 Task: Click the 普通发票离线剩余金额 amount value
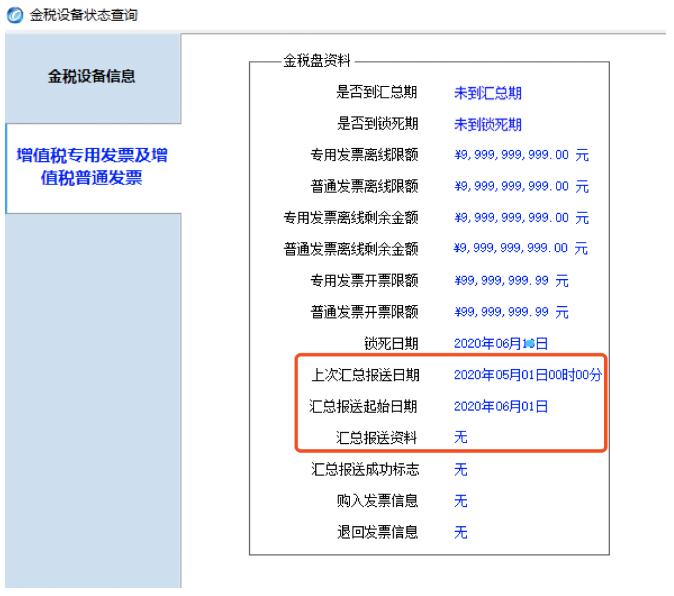(521, 249)
